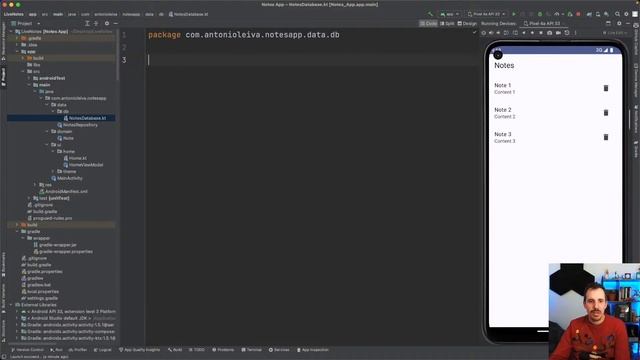Take emulator screenshot with camera icon
The height and width of the screenshot is (360, 640).
[x=549, y=33]
